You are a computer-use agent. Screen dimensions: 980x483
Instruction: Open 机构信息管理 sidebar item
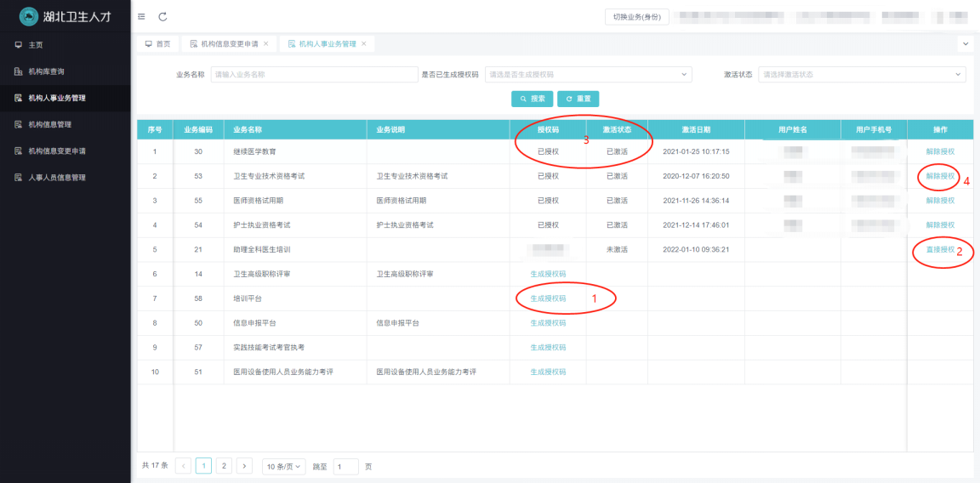[x=49, y=124]
